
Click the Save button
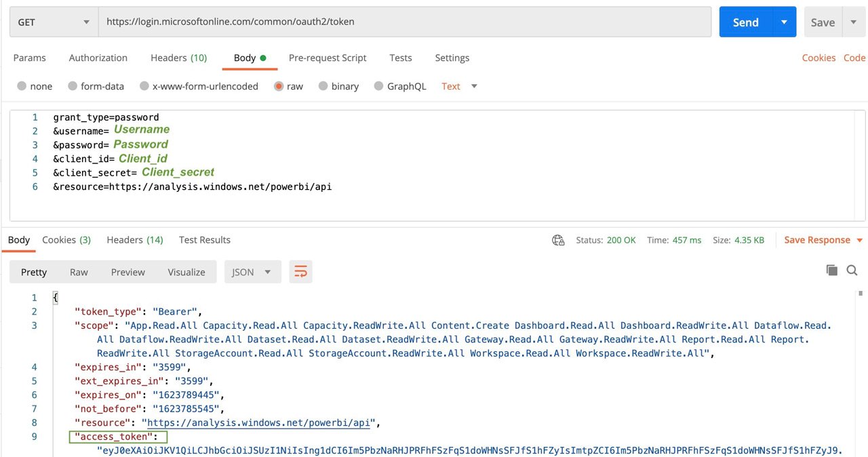pos(823,22)
